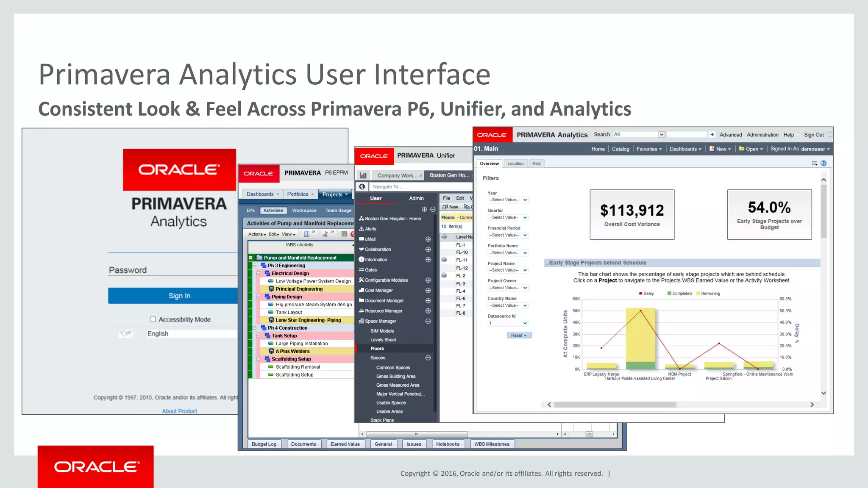Collapse the Space Manager node
The height and width of the screenshot is (488, 868).
point(428,321)
